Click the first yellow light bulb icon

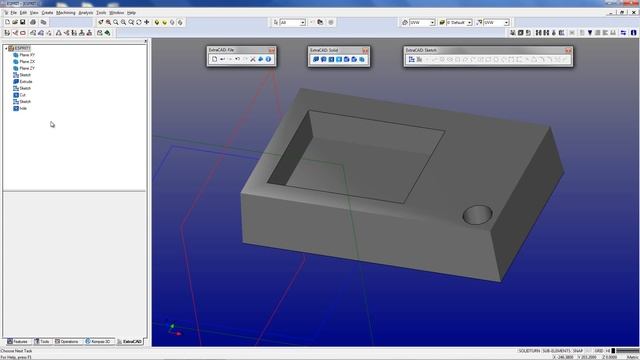pyautogui.click(x=157, y=22)
